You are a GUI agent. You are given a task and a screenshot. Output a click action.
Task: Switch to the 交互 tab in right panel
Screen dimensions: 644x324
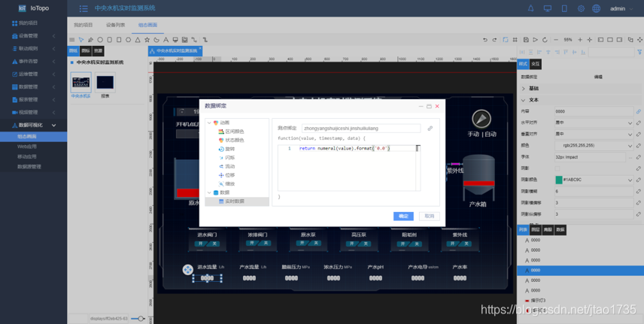pos(536,64)
